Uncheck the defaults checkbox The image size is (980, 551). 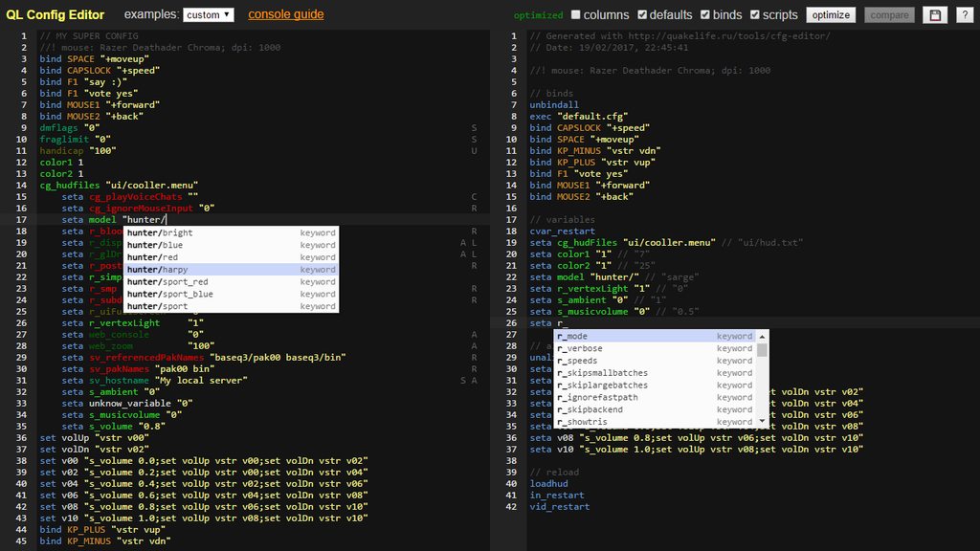pos(643,15)
